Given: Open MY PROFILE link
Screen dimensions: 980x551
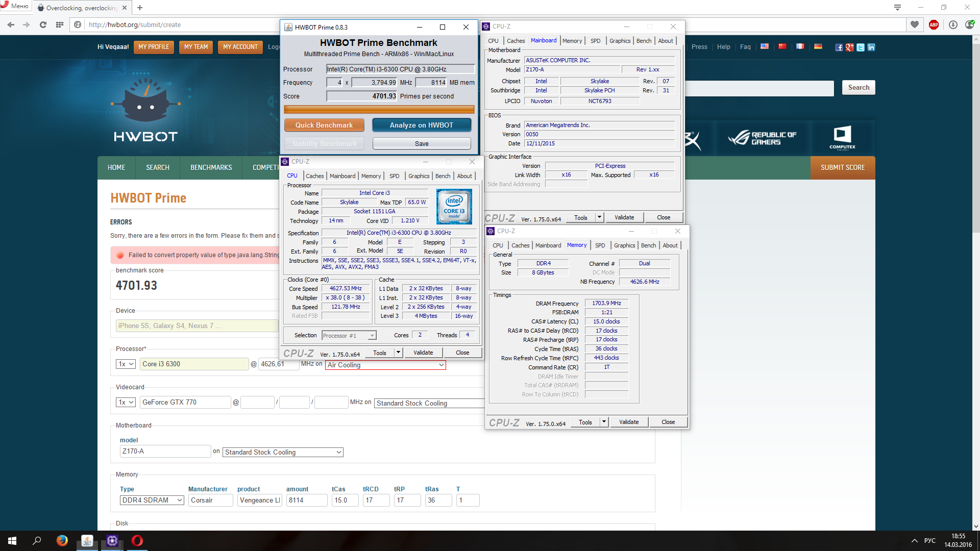Looking at the screenshot, I should (154, 47).
